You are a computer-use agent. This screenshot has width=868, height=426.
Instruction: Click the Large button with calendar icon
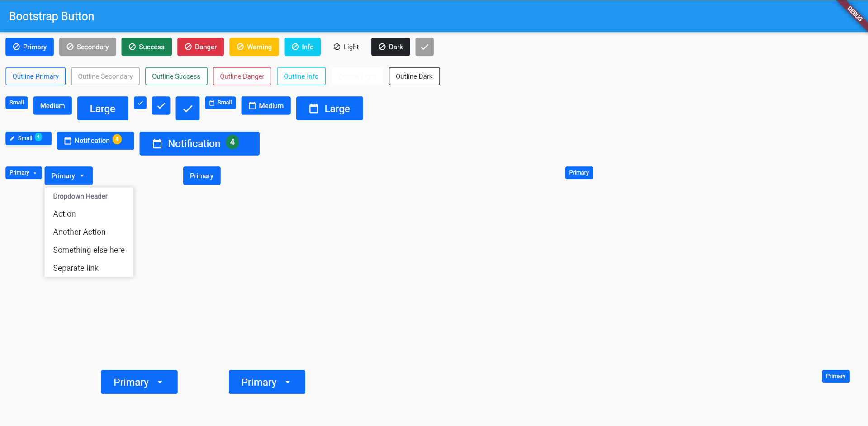coord(330,109)
